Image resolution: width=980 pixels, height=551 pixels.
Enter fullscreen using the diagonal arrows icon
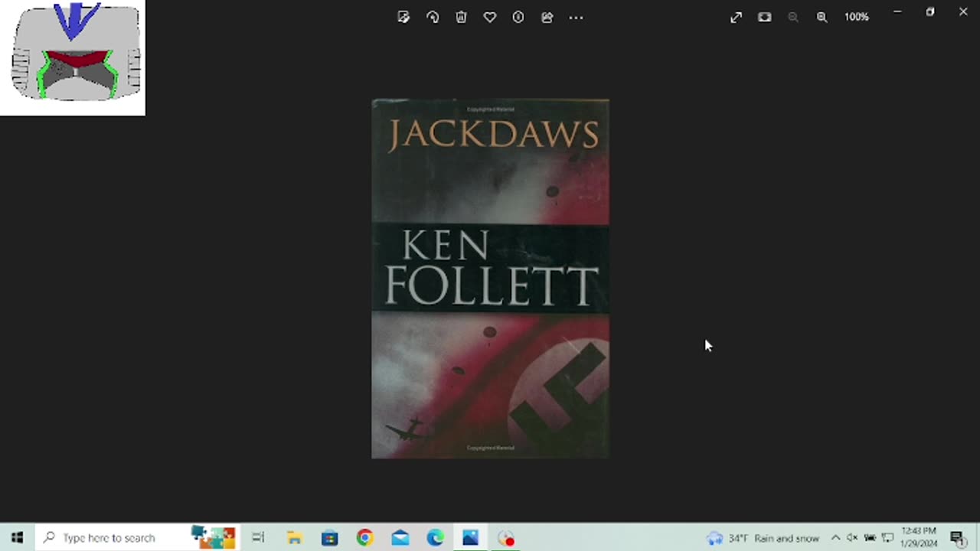point(736,17)
